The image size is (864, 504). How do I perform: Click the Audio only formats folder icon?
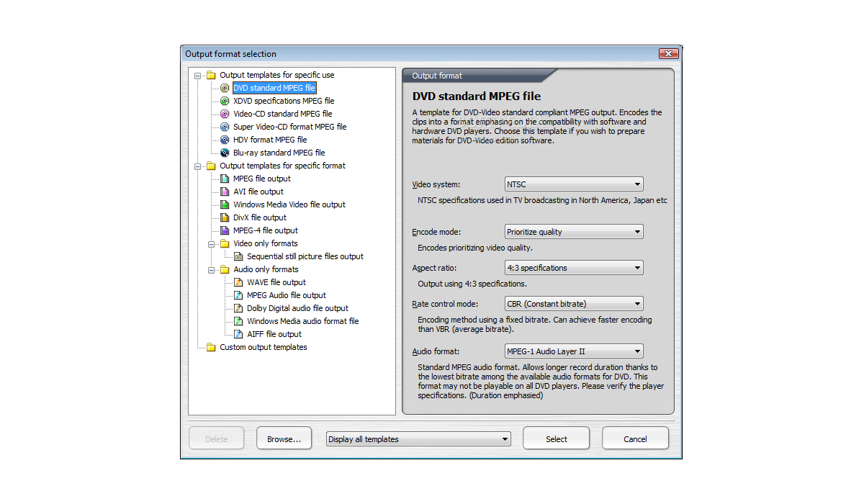tap(225, 269)
